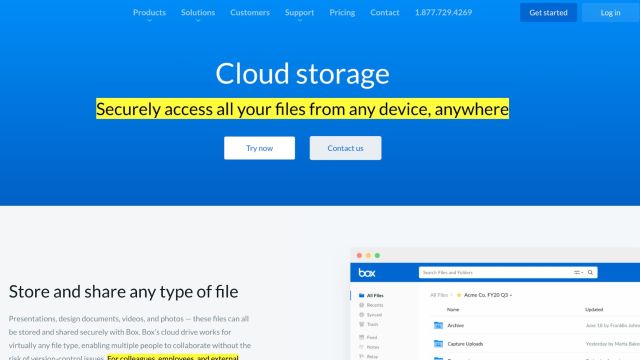
Task: Click the Box logo in app preview
Action: [367, 272]
